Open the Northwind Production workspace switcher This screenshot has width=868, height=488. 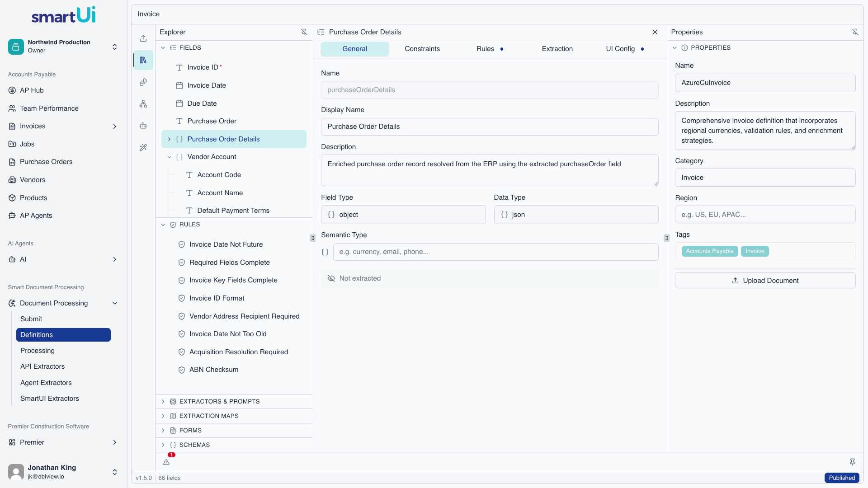pyautogui.click(x=63, y=47)
